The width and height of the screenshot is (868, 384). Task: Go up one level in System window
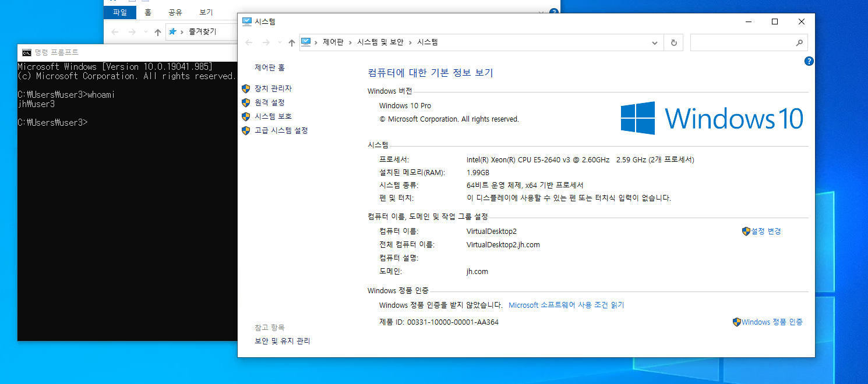(x=292, y=42)
